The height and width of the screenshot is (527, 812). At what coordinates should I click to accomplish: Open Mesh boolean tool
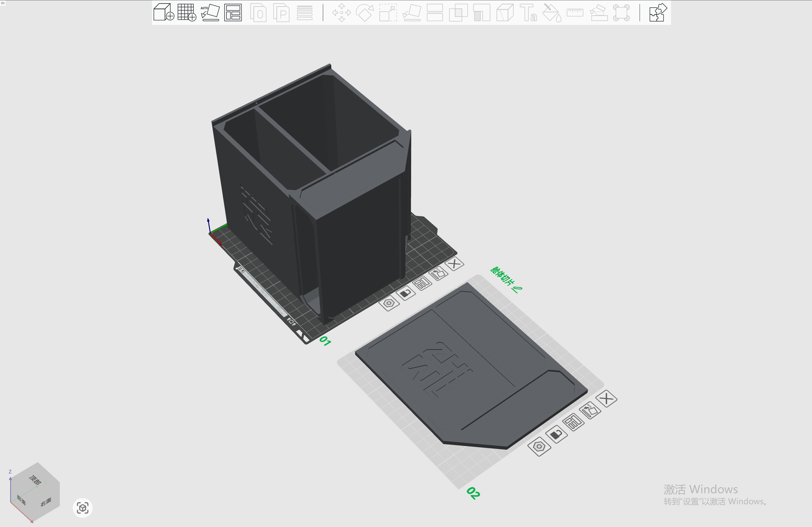458,13
